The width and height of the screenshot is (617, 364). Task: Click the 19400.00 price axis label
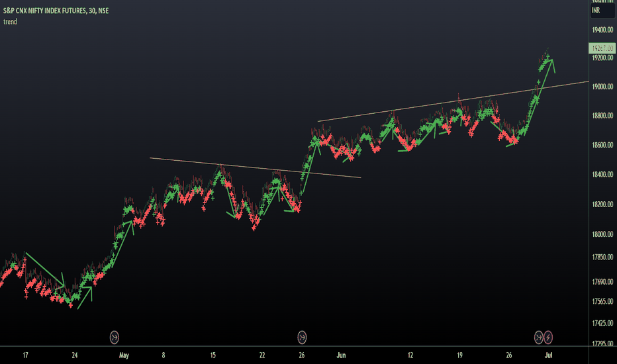coord(602,30)
